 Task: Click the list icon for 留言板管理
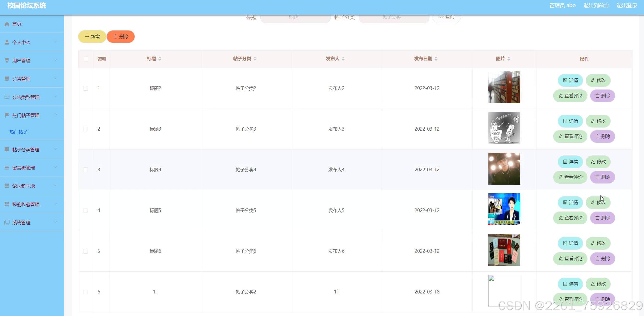7,168
